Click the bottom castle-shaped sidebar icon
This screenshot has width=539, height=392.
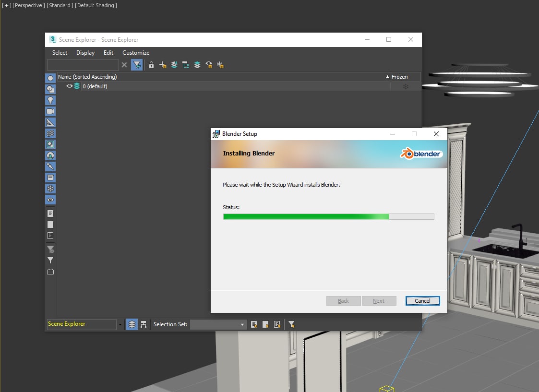pyautogui.click(x=50, y=272)
